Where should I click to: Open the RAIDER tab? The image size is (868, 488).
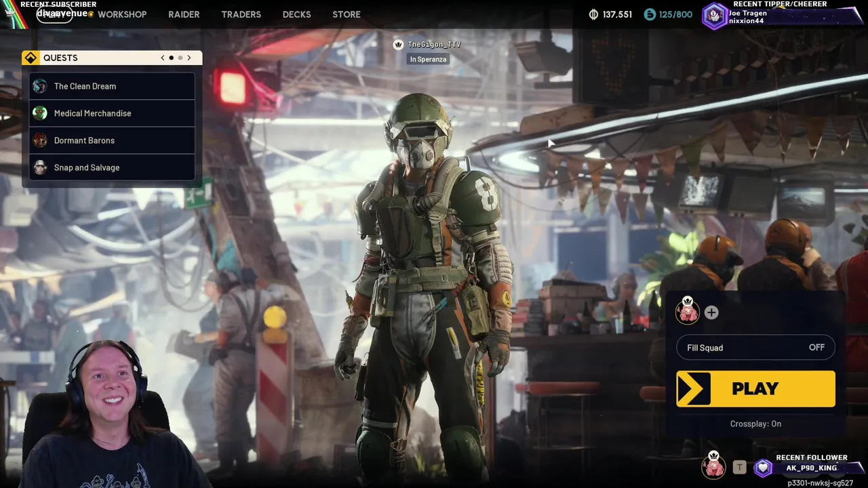click(184, 14)
